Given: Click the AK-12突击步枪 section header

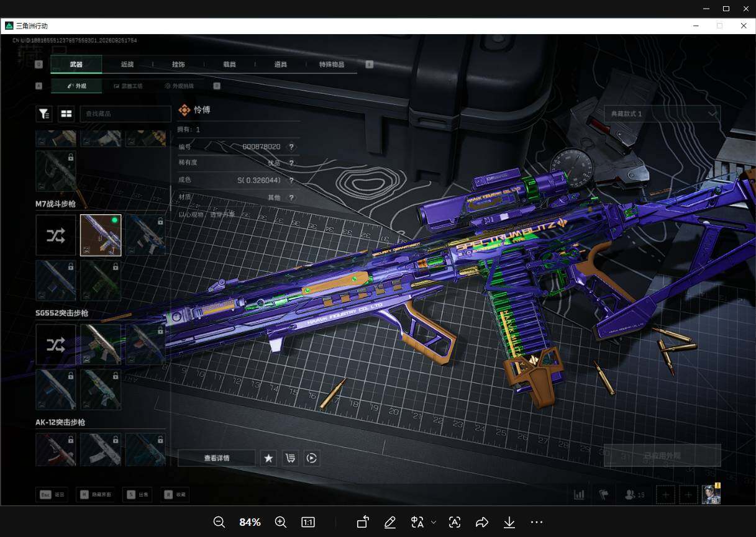Looking at the screenshot, I should click(x=60, y=422).
